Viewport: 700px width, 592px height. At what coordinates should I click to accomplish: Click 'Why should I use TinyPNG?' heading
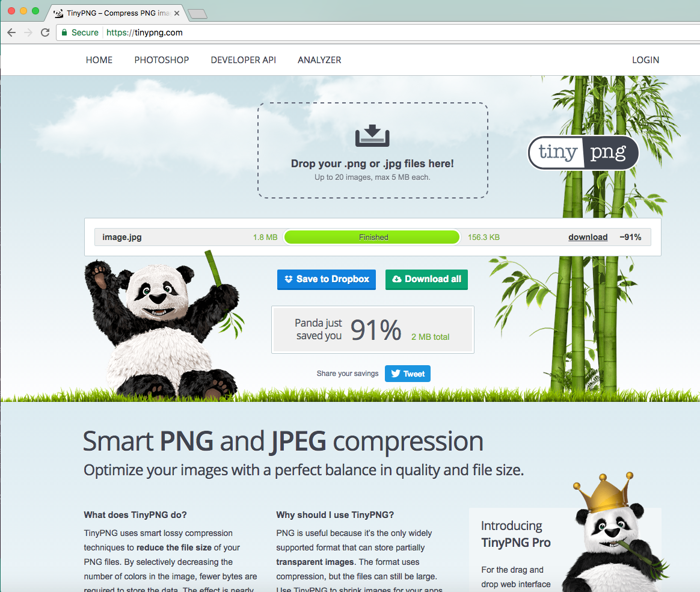(x=336, y=515)
